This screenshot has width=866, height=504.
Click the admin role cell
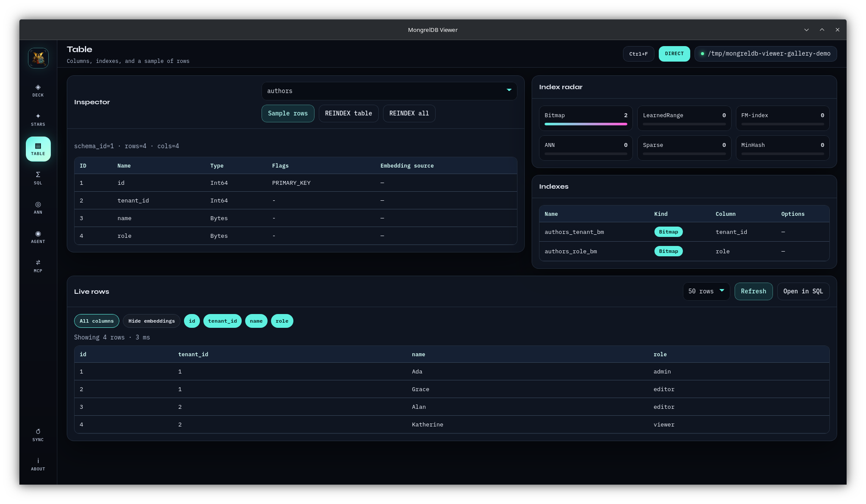pos(662,372)
